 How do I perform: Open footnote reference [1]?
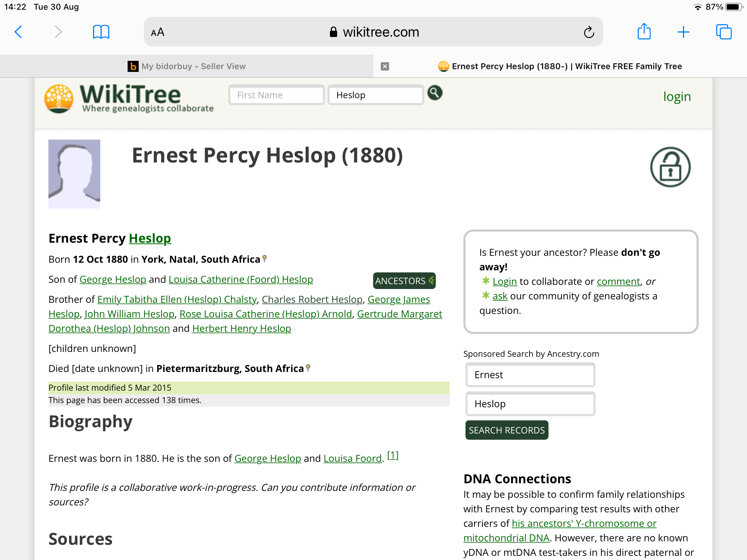[x=393, y=455]
